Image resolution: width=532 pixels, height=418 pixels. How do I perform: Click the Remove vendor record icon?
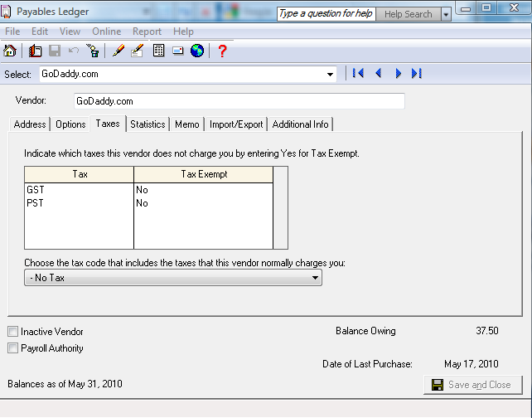click(93, 51)
